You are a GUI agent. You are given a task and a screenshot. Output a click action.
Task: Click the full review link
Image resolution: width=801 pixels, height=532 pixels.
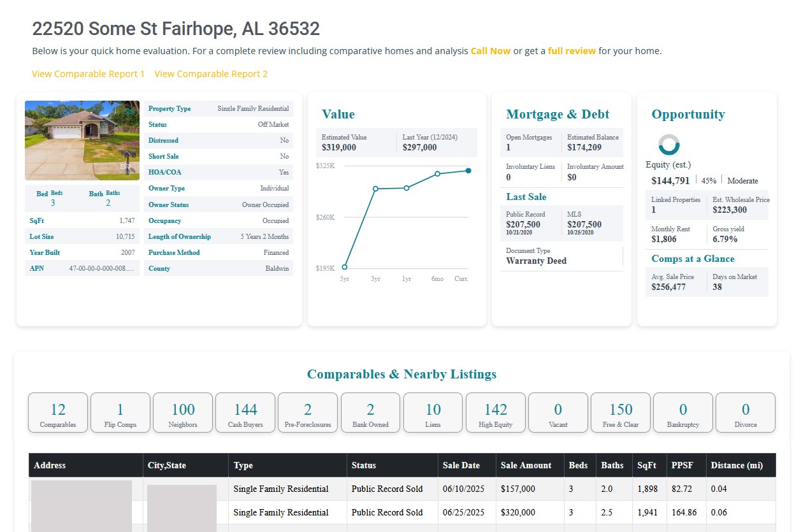572,51
